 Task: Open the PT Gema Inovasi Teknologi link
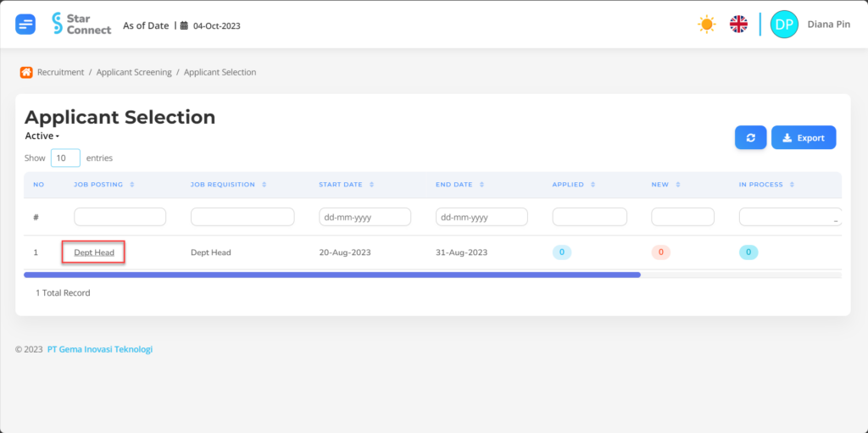(x=100, y=349)
